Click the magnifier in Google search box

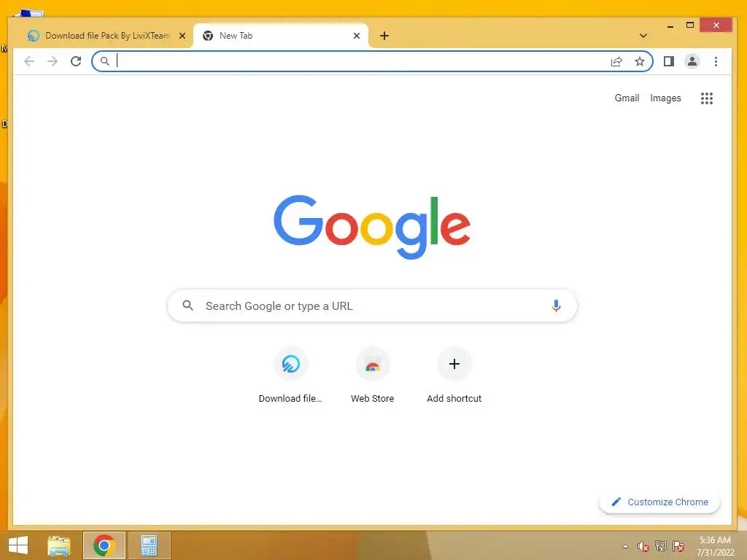pos(187,306)
